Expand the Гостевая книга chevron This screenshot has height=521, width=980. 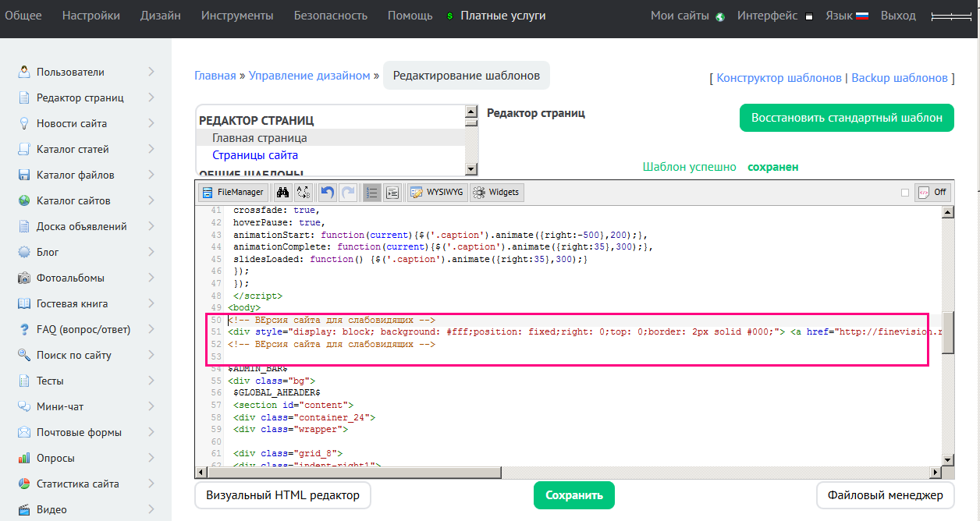[x=151, y=303]
